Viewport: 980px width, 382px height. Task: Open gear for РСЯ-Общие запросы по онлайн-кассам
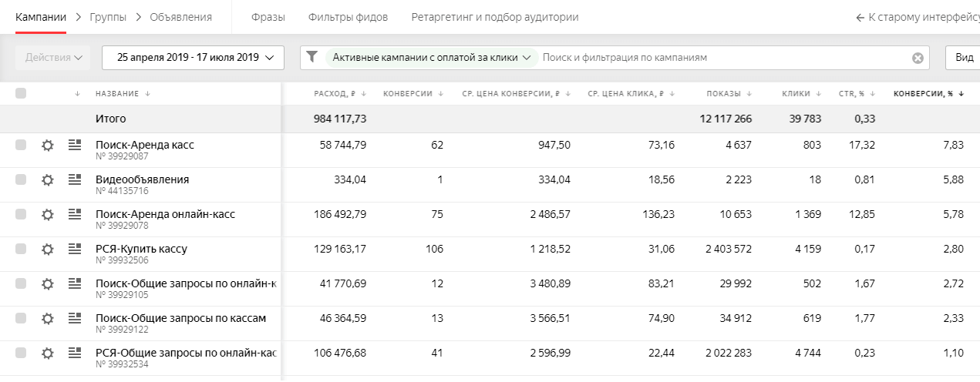(47, 353)
